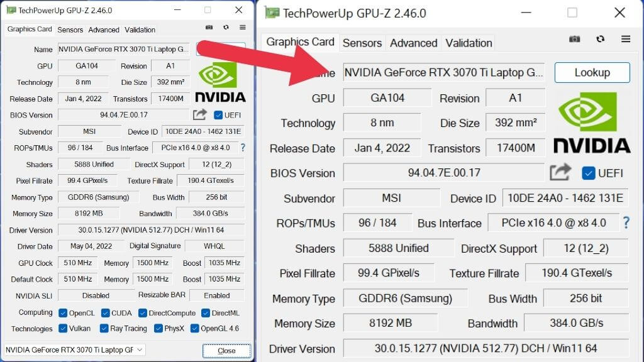Click the 256 bit Bus Width value, left window

coord(216,197)
